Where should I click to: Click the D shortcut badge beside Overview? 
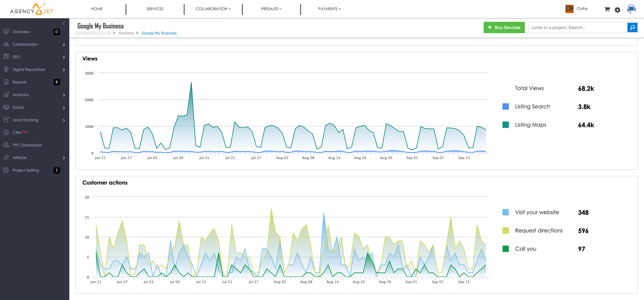click(57, 32)
